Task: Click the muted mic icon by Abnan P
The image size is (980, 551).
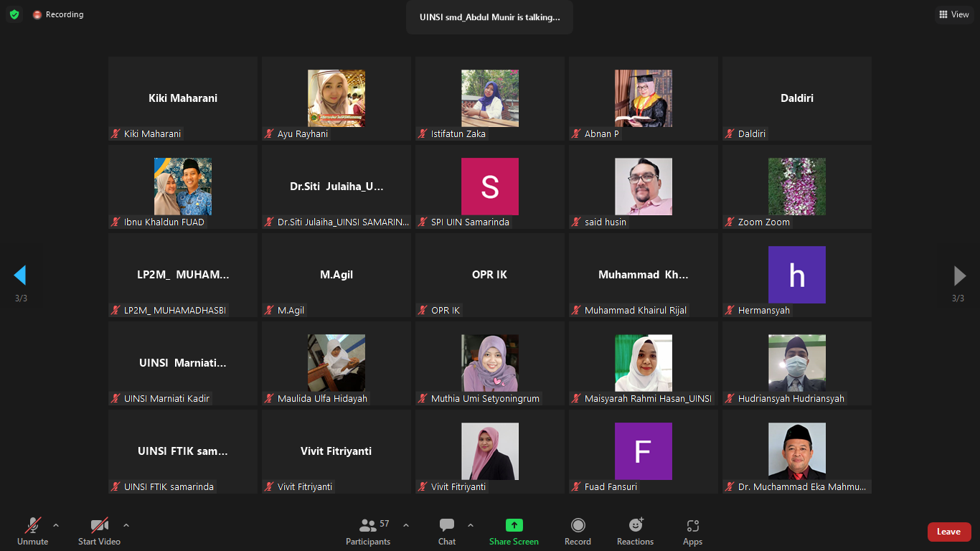Action: coord(576,133)
